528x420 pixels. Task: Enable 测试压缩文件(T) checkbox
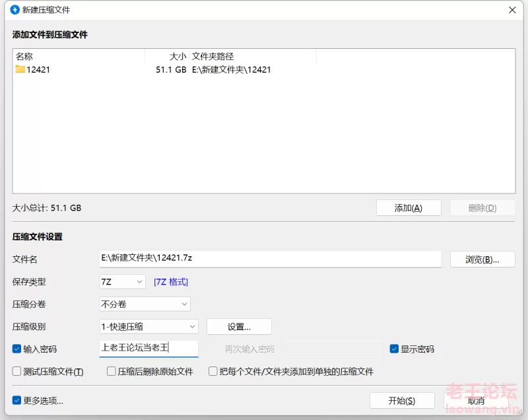point(16,371)
